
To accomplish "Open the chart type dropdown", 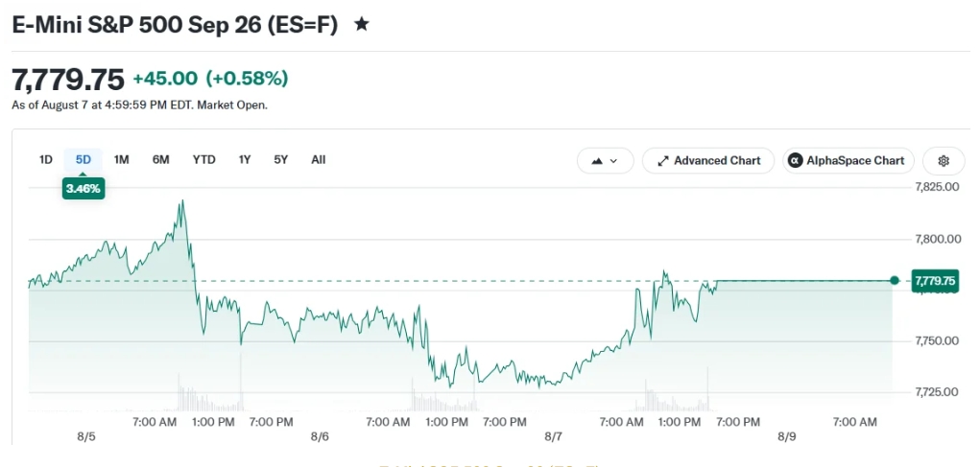I will coord(605,160).
